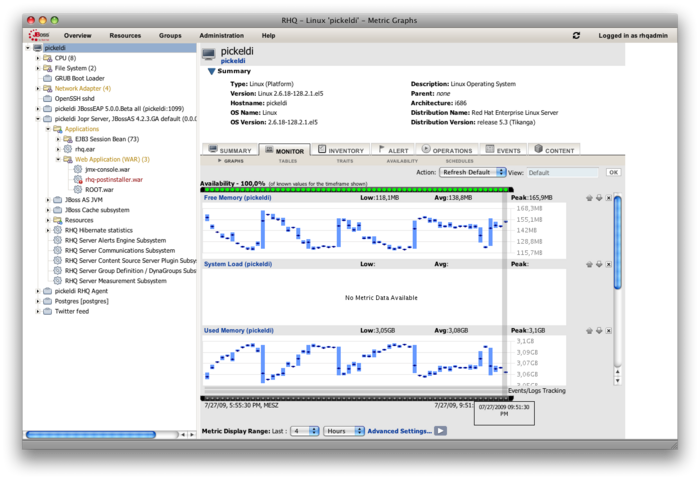Move System Load graph up

(x=589, y=264)
